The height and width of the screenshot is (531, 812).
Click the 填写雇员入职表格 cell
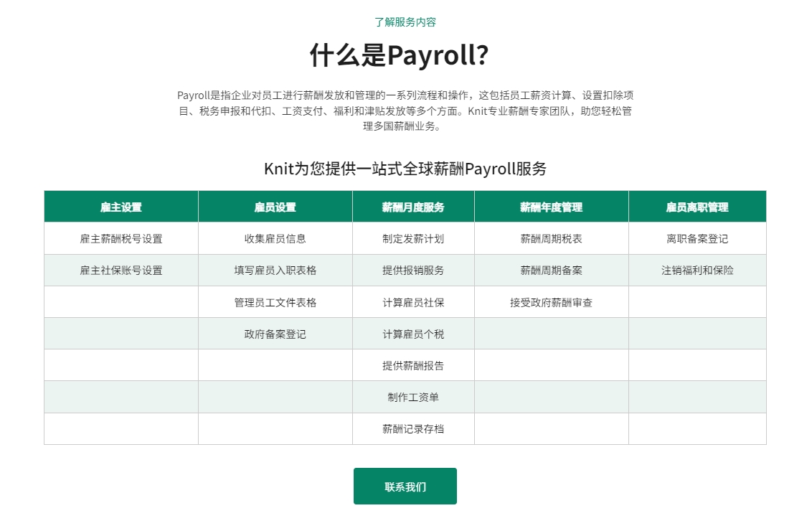pyautogui.click(x=275, y=271)
